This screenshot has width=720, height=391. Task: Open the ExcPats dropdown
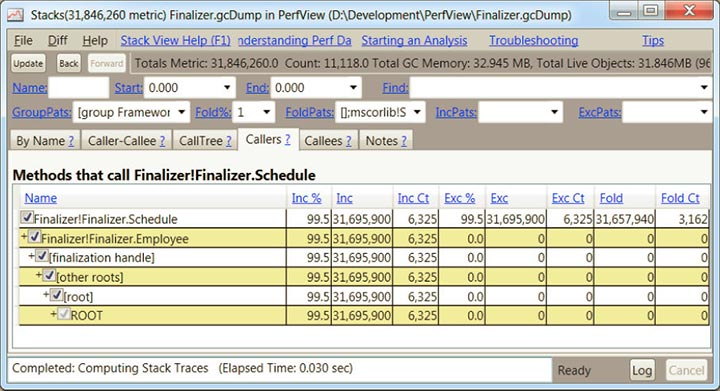tap(704, 112)
